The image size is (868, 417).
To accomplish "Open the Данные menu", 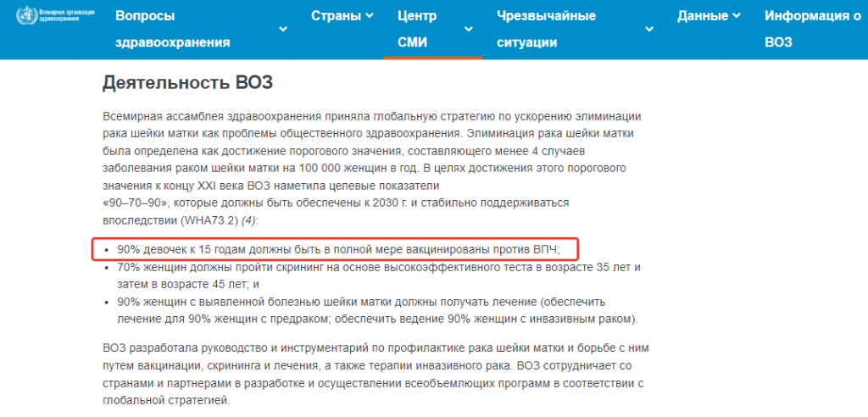I will coord(703,16).
